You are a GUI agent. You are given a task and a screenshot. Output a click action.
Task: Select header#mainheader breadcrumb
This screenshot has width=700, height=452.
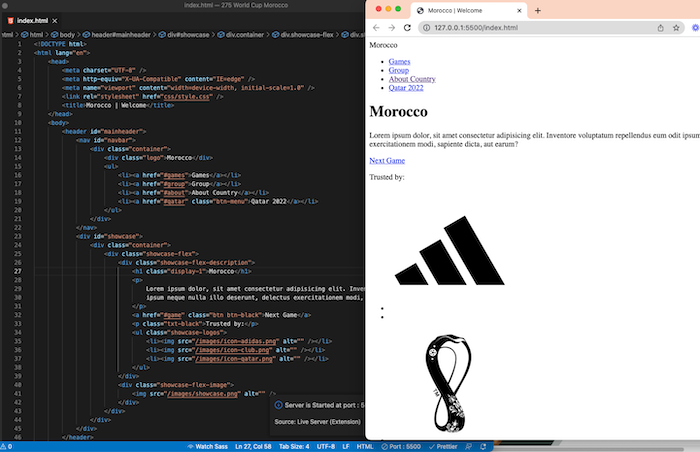117,34
